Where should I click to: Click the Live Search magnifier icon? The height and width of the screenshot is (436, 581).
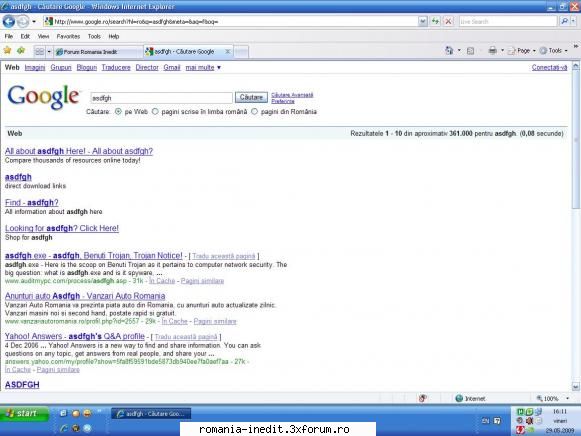(x=564, y=21)
